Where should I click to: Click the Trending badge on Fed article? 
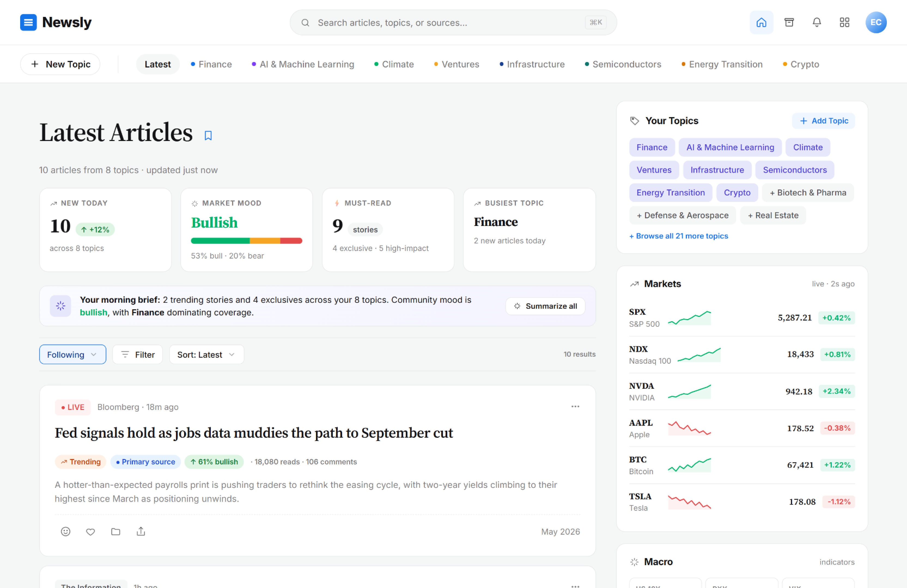[80, 462]
